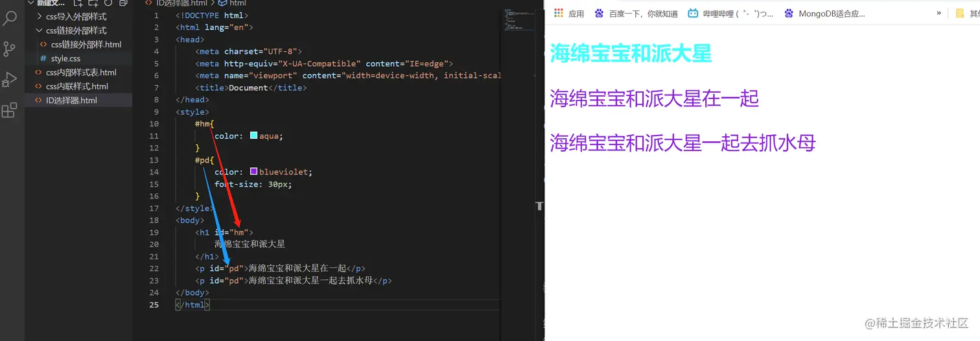This screenshot has height=341, width=980.
Task: Click the code minimap preview
Action: pyautogui.click(x=518, y=21)
